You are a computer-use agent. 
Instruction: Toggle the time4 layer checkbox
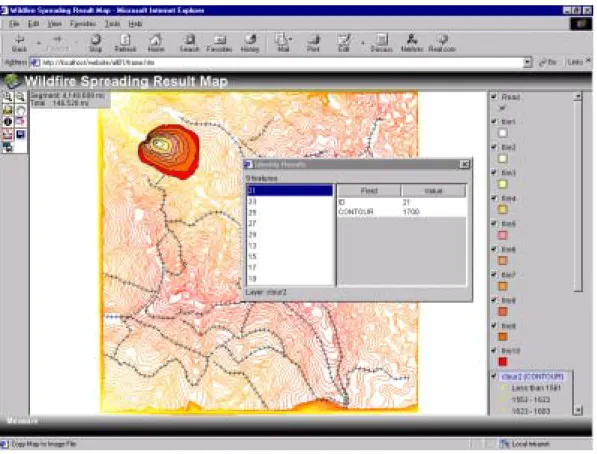[x=494, y=198]
